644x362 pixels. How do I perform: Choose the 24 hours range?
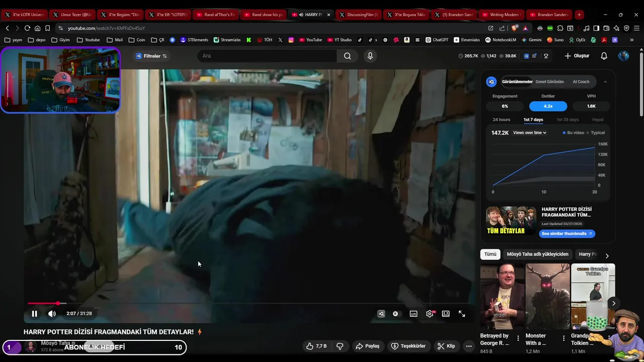point(501,120)
